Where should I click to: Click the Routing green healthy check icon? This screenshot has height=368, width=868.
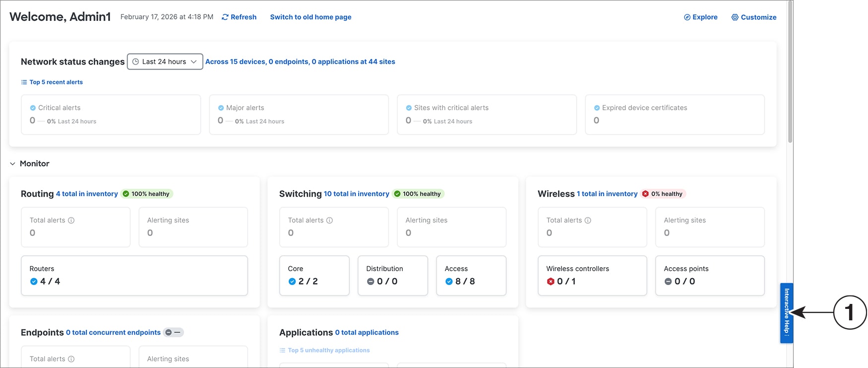tap(126, 194)
